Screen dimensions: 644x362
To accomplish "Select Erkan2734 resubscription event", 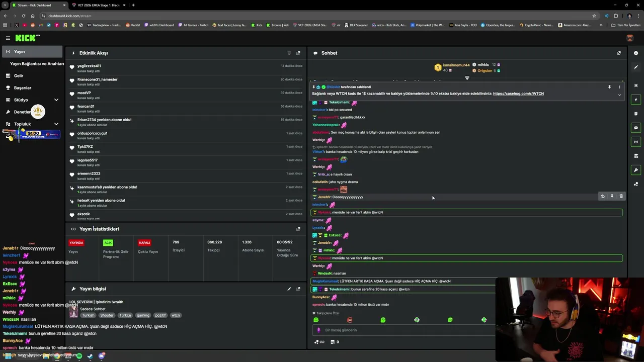I will pos(186,122).
